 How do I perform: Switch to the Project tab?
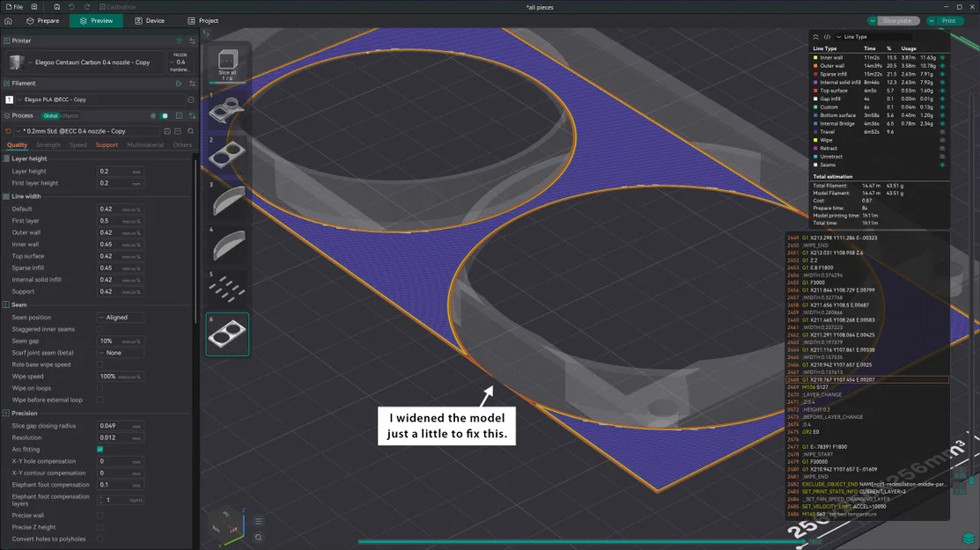(x=203, y=20)
